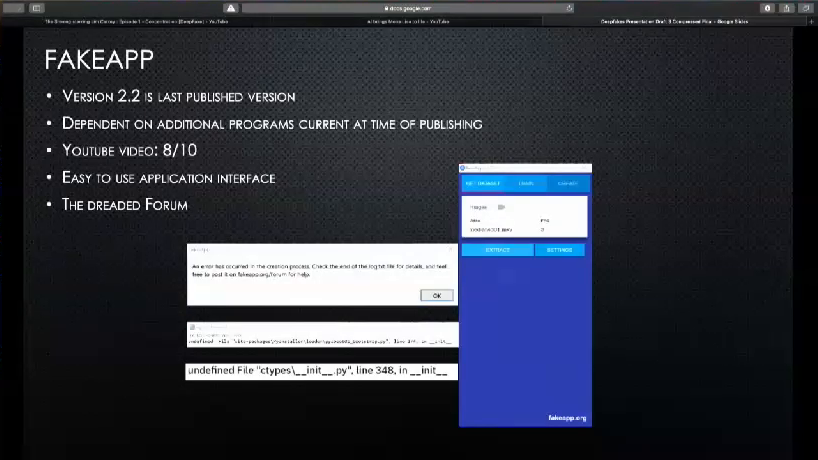Focus the docs.google.com address field
Image resolution: width=818 pixels, height=460 pixels.
(x=407, y=8)
